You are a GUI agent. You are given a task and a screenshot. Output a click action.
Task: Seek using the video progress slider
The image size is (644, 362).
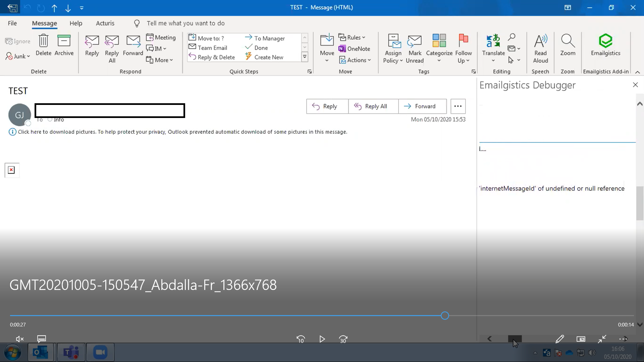pos(445,315)
